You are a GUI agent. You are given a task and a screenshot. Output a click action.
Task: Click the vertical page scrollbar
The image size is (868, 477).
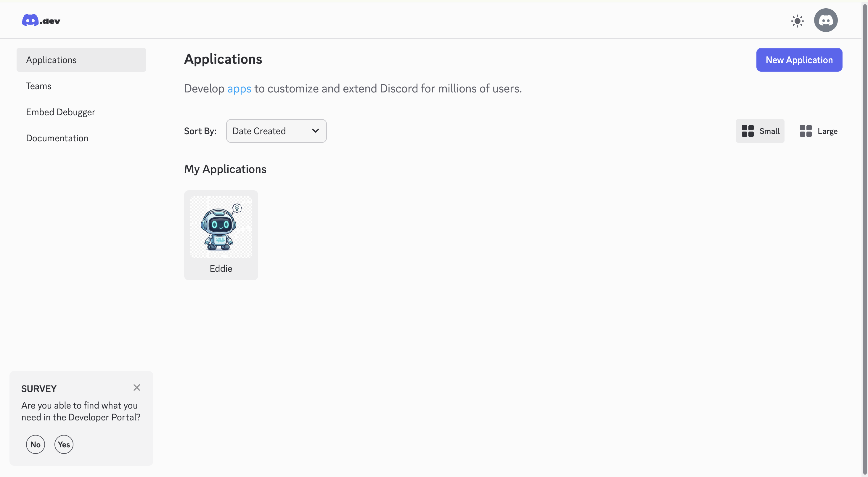click(x=865, y=236)
